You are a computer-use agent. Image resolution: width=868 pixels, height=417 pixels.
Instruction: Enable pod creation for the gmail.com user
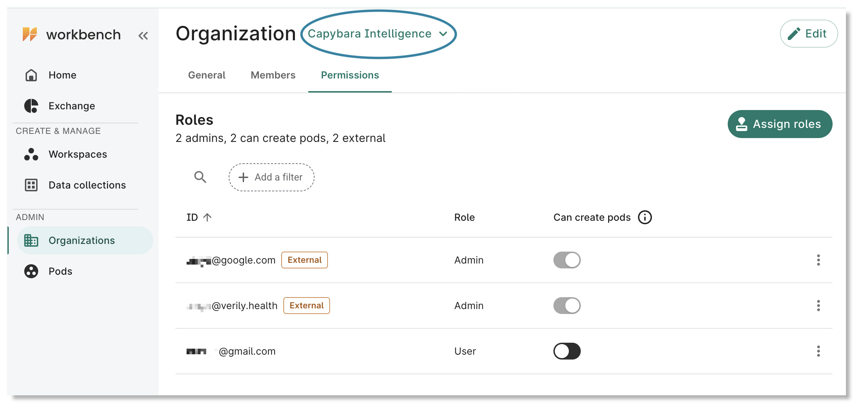pos(567,351)
